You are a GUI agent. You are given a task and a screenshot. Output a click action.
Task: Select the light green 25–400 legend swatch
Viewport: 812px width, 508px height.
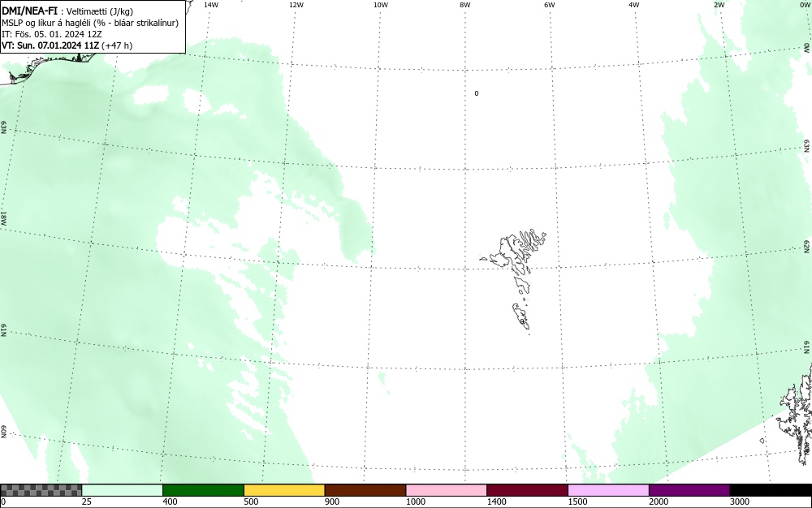(x=123, y=490)
